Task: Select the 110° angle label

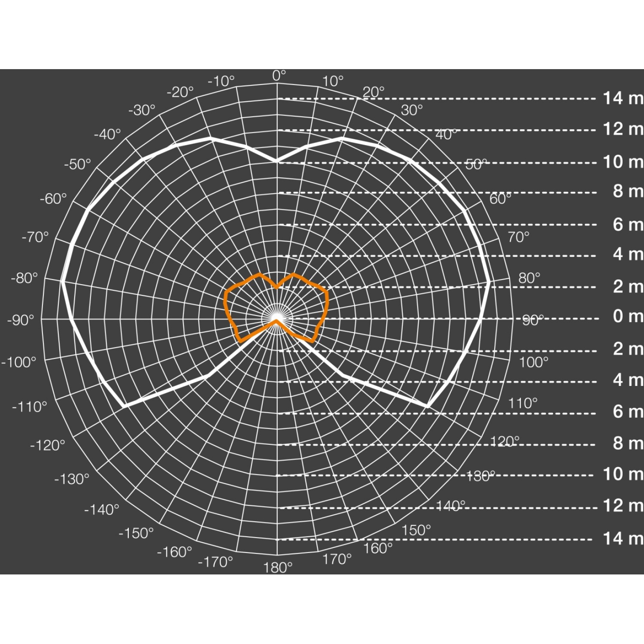Action: [x=522, y=403]
